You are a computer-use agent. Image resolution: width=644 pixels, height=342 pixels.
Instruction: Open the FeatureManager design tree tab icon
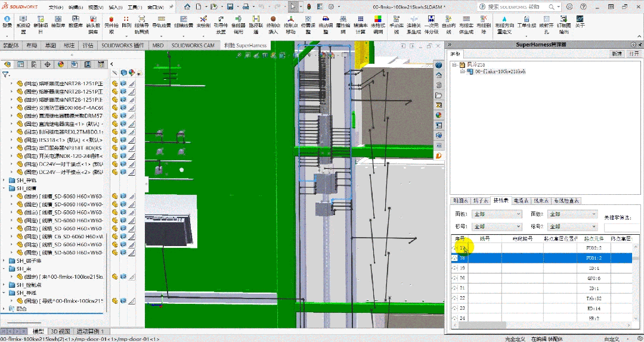[7, 64]
